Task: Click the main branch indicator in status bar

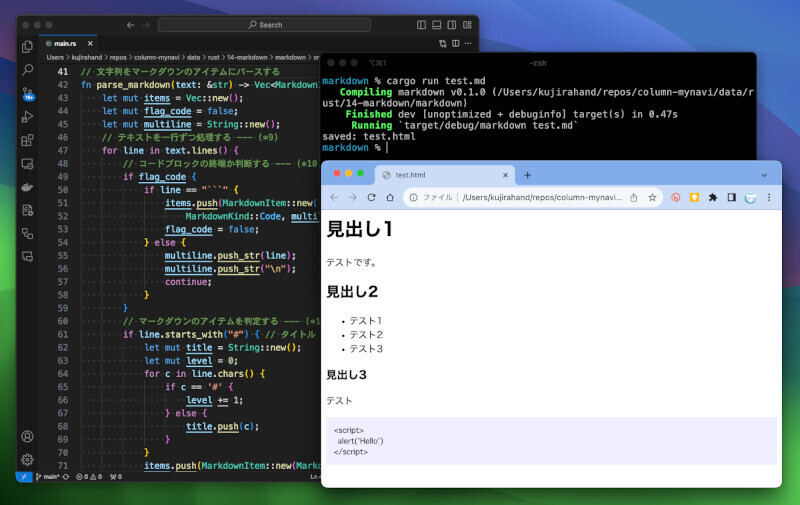Action: pyautogui.click(x=48, y=477)
